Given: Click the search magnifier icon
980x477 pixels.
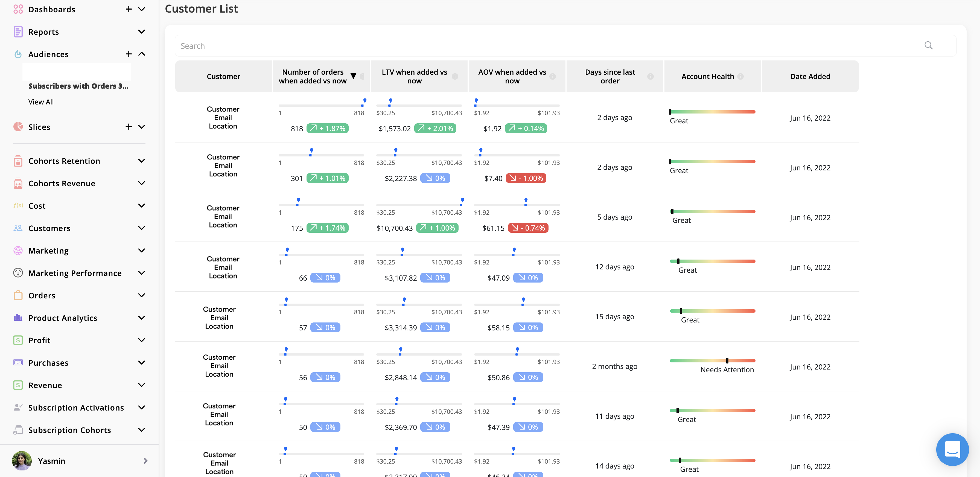Looking at the screenshot, I should click(928, 46).
